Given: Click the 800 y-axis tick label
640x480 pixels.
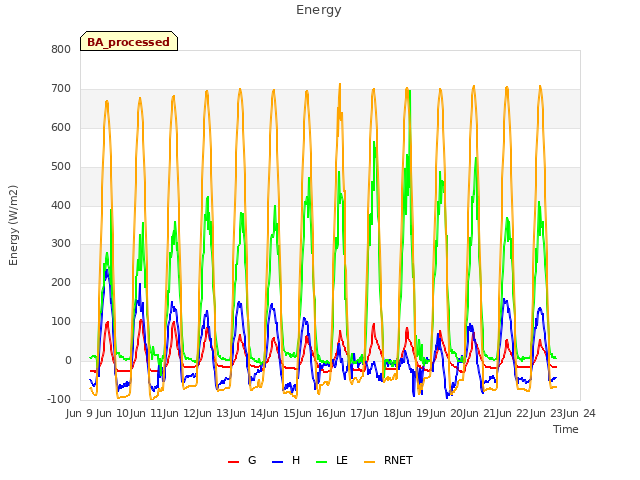Looking at the screenshot, I should point(61,49).
